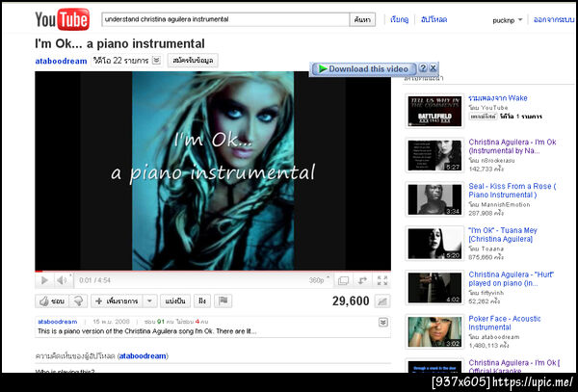
Task: Click the video title heading text
Action: click(119, 43)
